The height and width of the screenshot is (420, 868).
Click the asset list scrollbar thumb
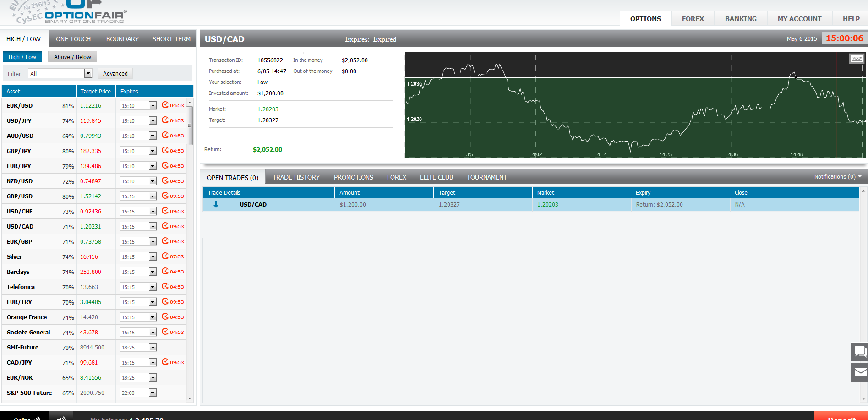(190, 125)
